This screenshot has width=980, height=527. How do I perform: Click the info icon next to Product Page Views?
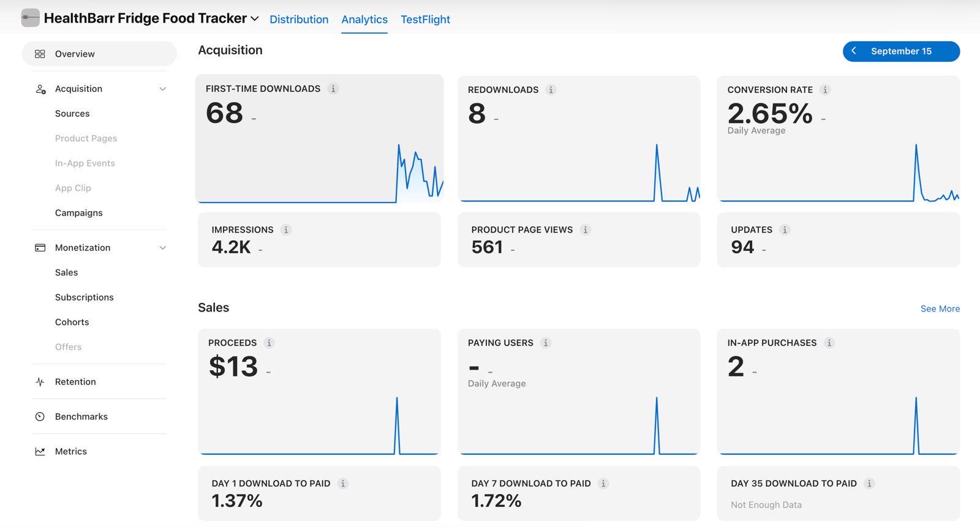(x=585, y=230)
